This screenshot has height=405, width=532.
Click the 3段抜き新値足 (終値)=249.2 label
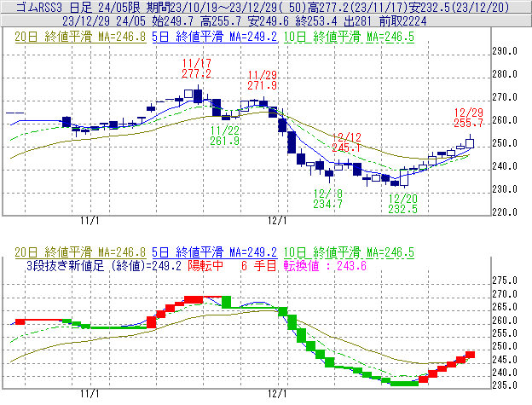tap(104, 265)
